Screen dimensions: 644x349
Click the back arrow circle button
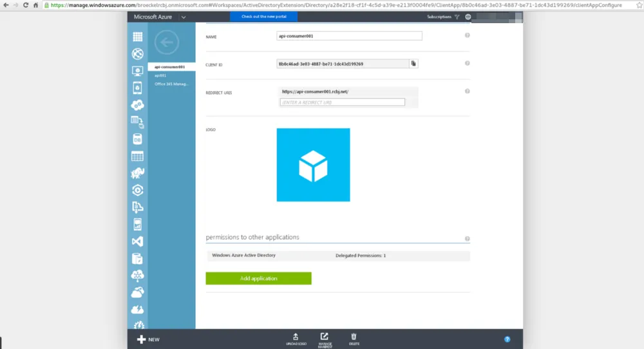tap(167, 42)
